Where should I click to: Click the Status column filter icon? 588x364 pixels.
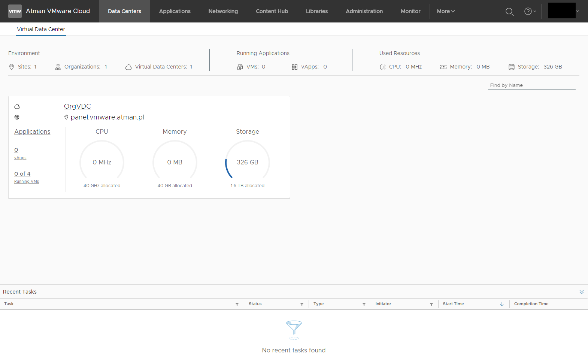302,304
